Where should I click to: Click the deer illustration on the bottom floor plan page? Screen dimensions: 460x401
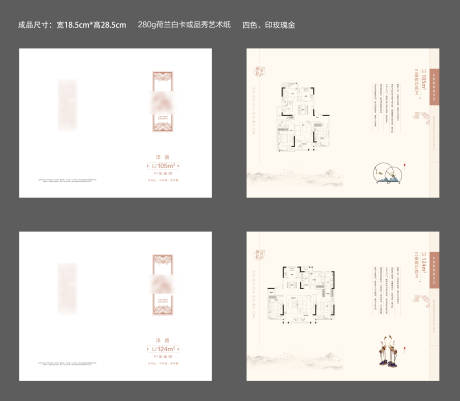[388, 351]
